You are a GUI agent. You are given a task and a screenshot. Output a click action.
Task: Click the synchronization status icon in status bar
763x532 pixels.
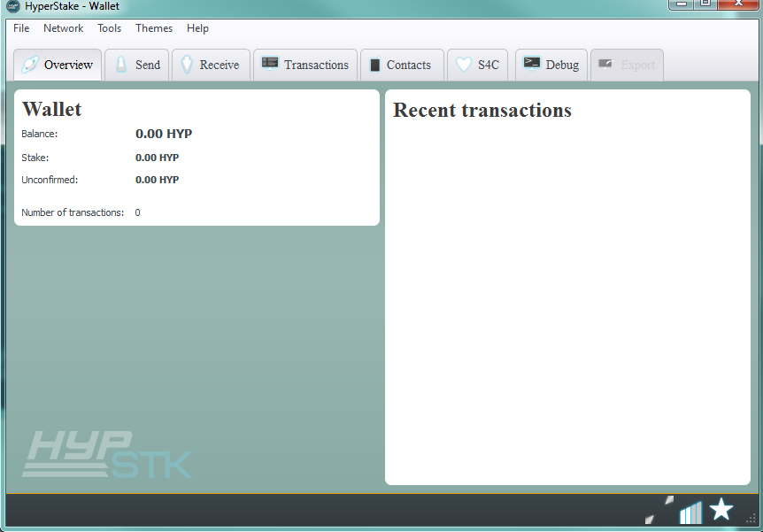659,510
